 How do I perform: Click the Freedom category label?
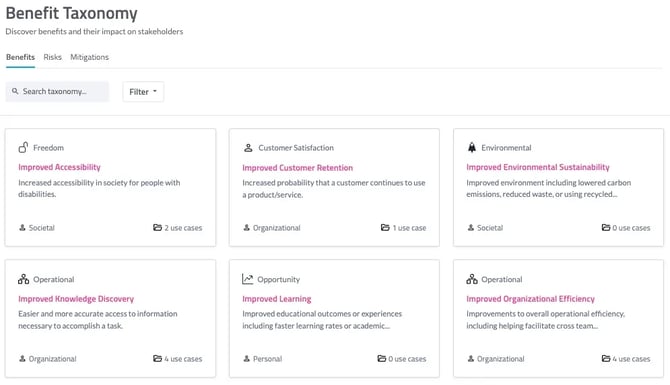(x=48, y=147)
